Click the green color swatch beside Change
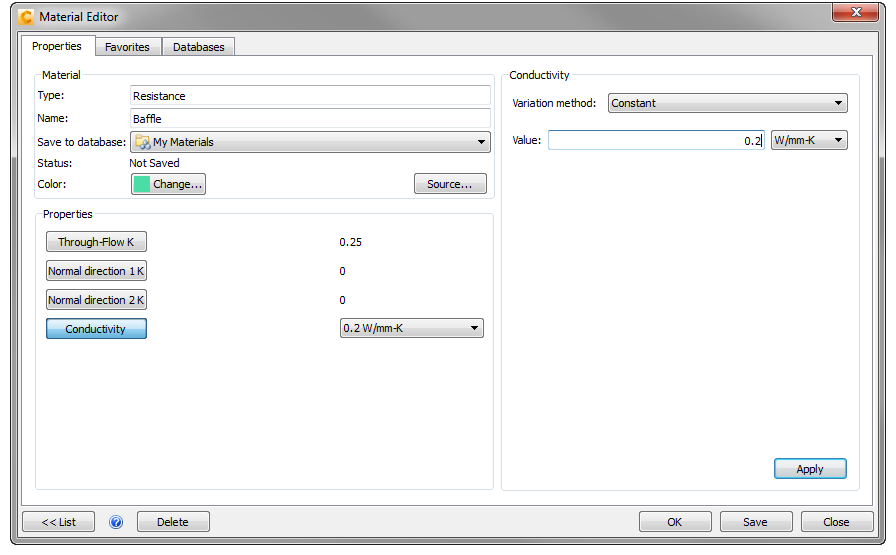 [142, 184]
